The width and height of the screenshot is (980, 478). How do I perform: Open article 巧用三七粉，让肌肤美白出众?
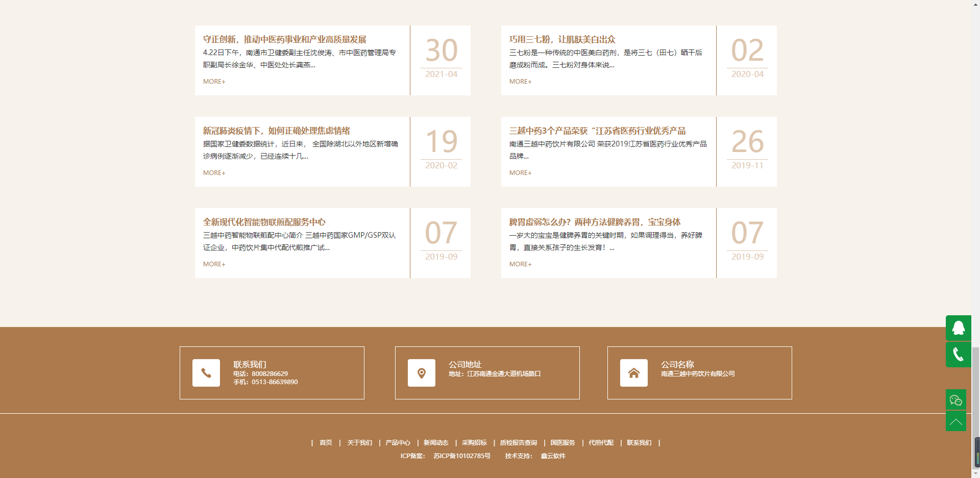pos(562,39)
